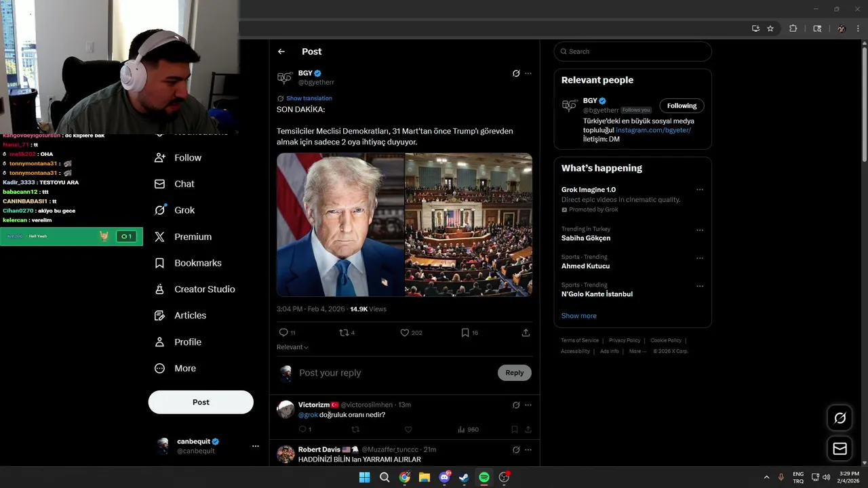868x488 pixels.
Task: Share the BGY post
Action: [x=526, y=333]
